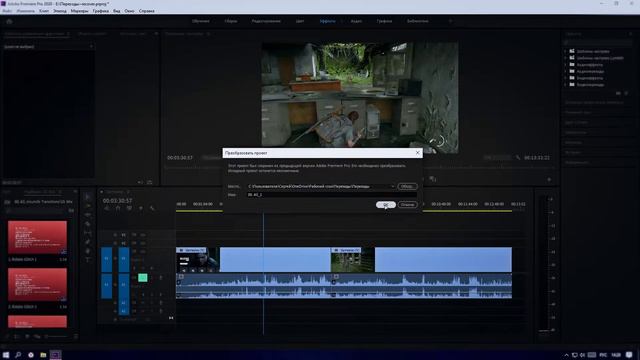Screen dimensions: 640x360
Task: Open File Explorer from the taskbar
Action: [x=43, y=355]
